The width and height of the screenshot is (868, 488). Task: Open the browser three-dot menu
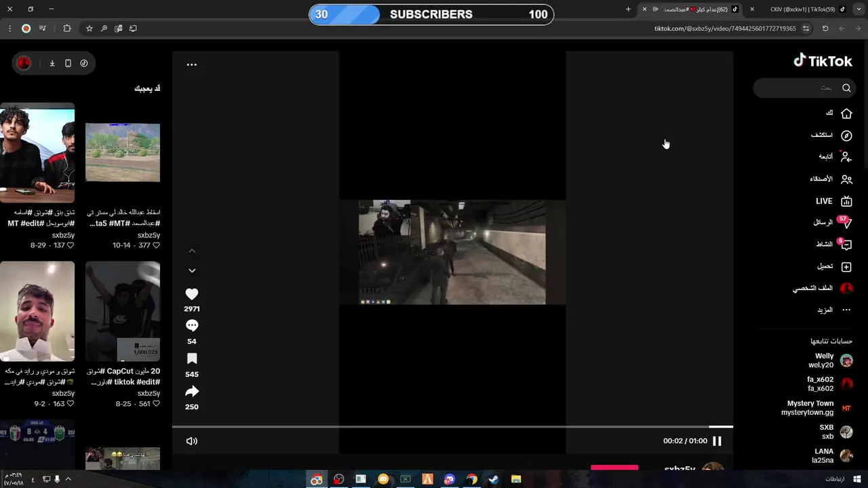[9, 28]
